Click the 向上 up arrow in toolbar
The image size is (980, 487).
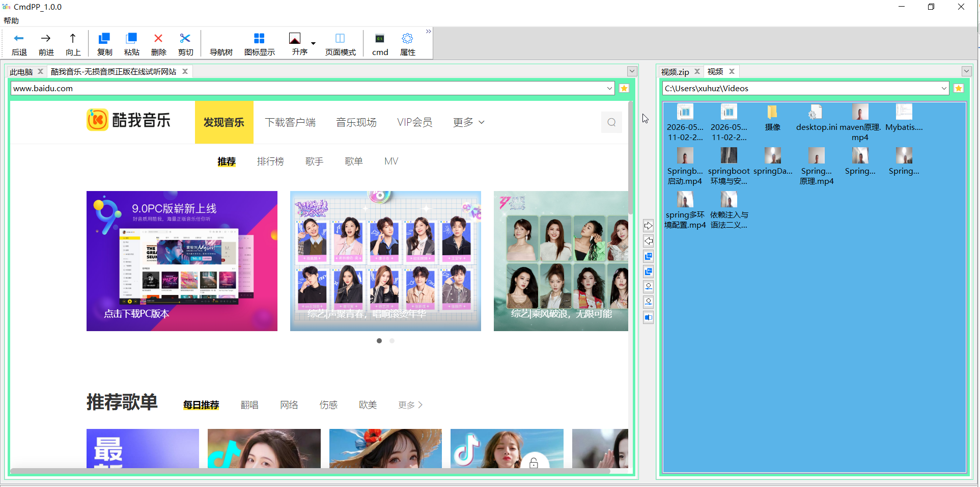[73, 44]
